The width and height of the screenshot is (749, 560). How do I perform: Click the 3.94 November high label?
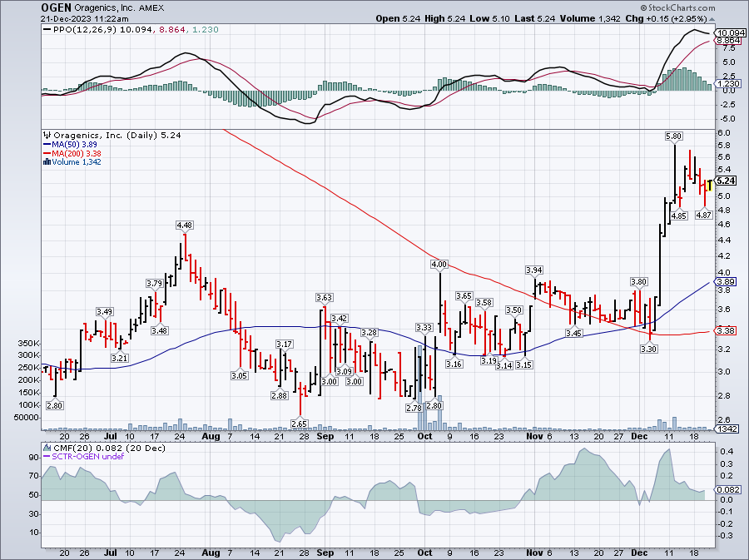click(534, 270)
